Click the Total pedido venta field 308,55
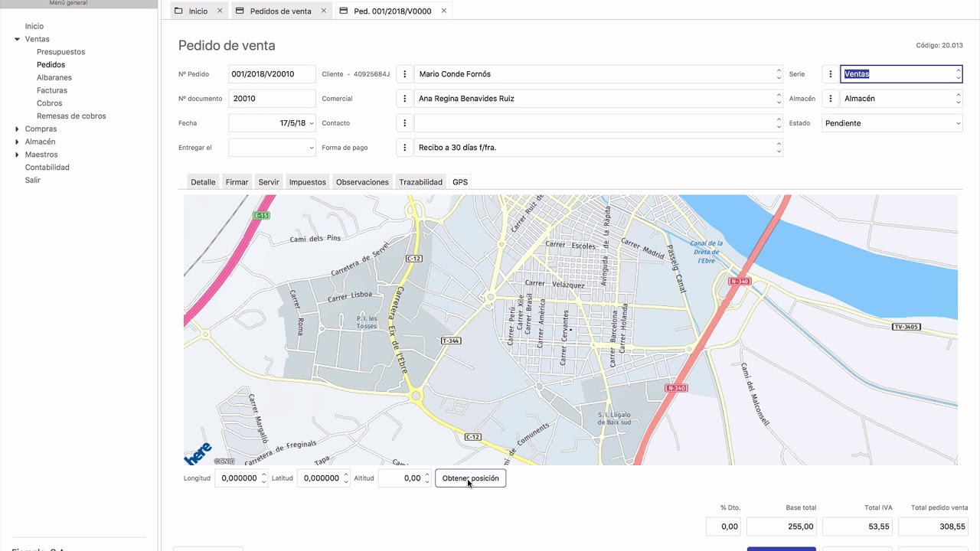Viewport: 980px width, 551px height. [933, 527]
